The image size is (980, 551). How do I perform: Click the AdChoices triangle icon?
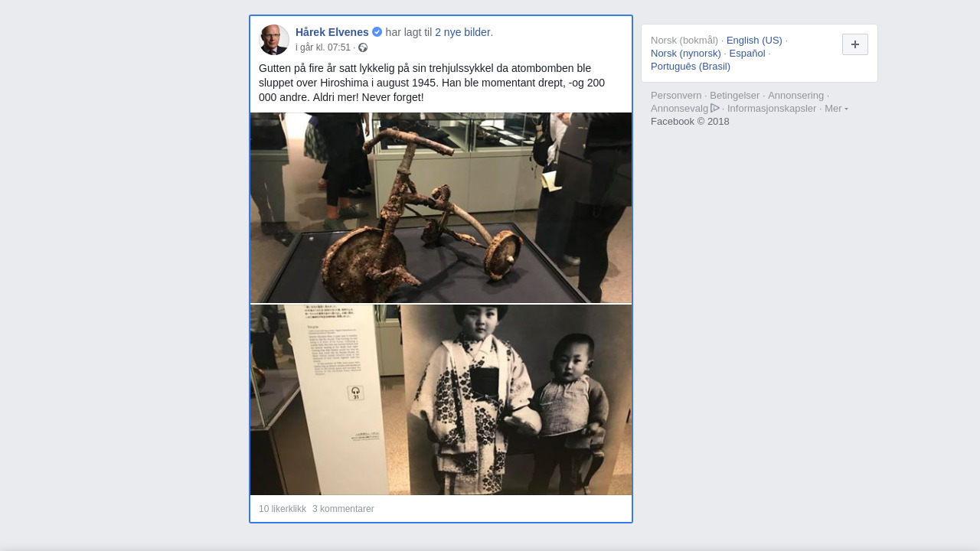(x=715, y=108)
